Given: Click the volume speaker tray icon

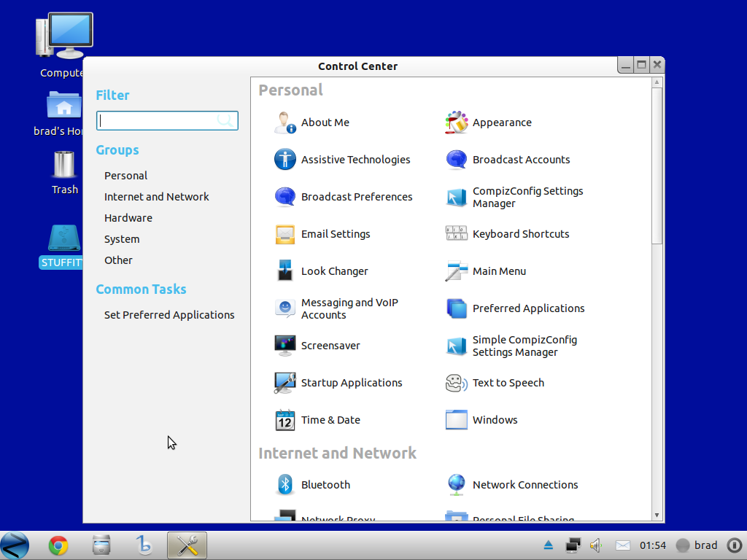Looking at the screenshot, I should [x=596, y=545].
